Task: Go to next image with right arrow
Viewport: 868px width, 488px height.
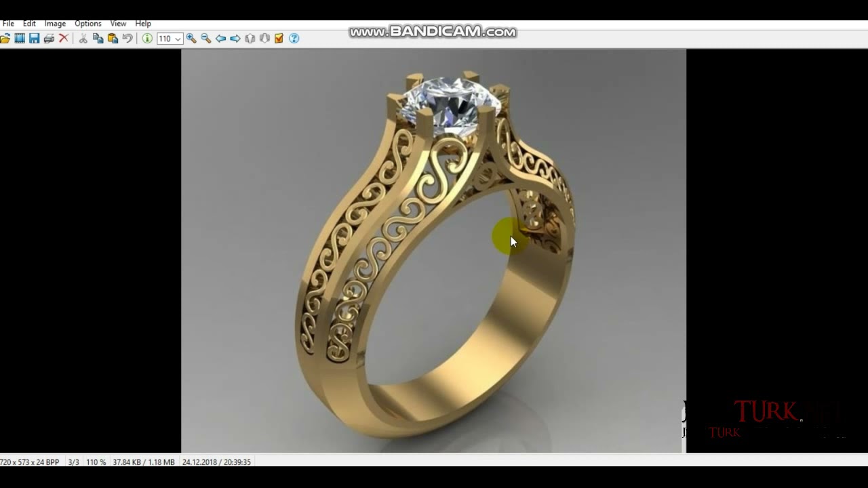Action: [235, 39]
